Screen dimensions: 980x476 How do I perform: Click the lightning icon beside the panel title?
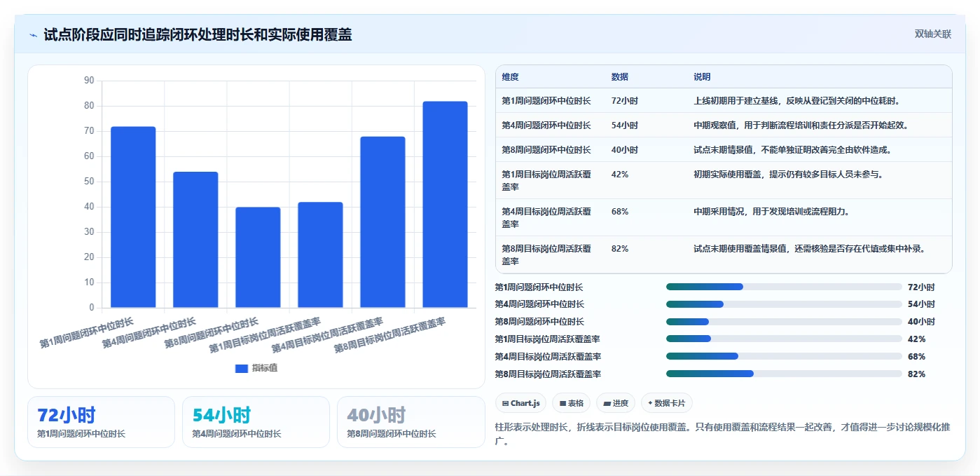click(x=33, y=35)
